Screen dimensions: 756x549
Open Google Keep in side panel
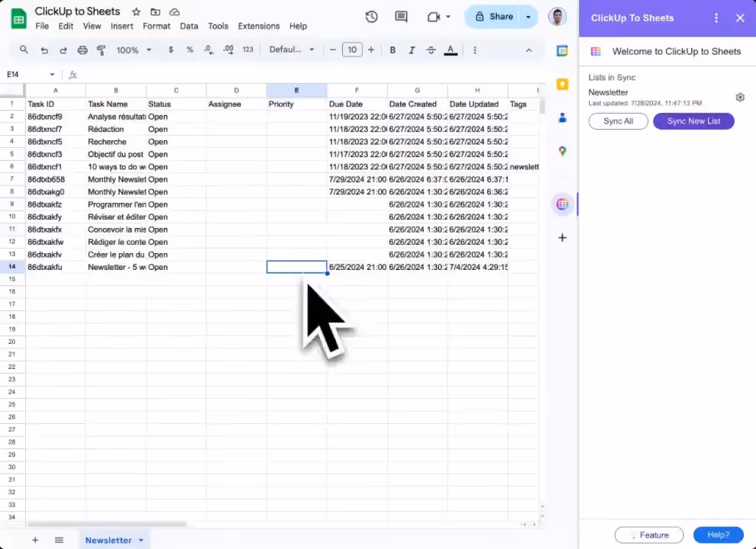click(562, 84)
